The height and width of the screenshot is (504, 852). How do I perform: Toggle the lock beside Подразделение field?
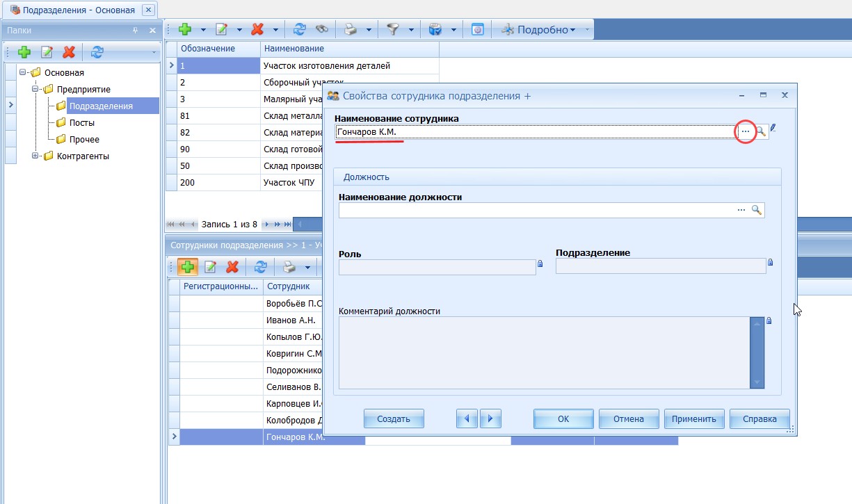click(x=770, y=262)
